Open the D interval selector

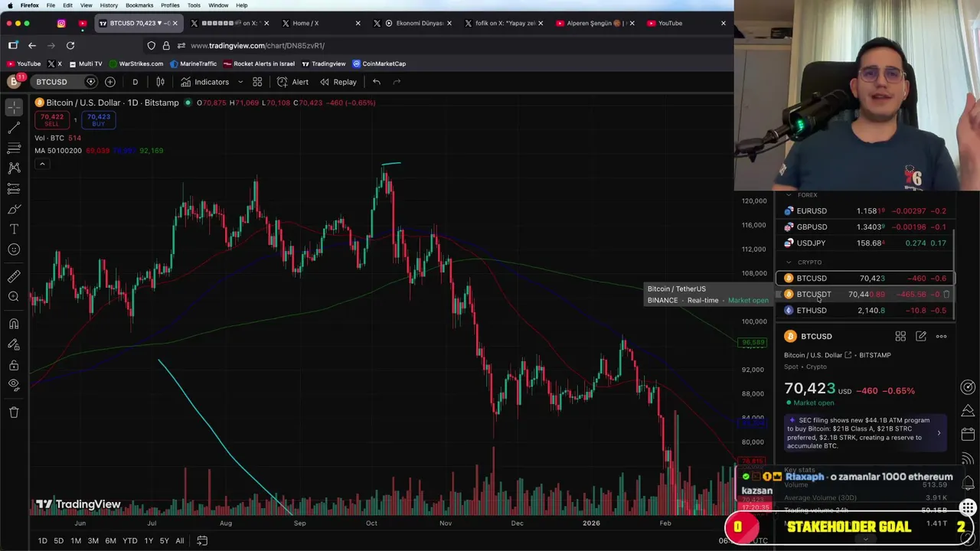[x=135, y=82]
